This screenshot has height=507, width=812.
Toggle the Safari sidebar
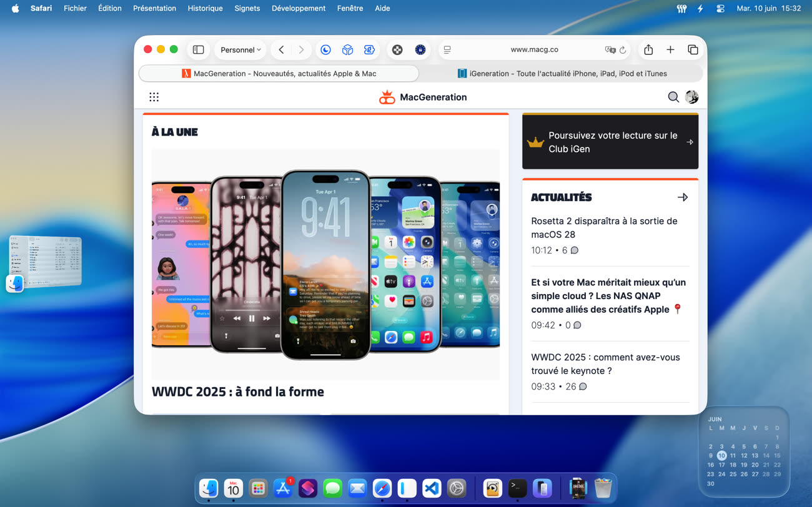pos(198,50)
